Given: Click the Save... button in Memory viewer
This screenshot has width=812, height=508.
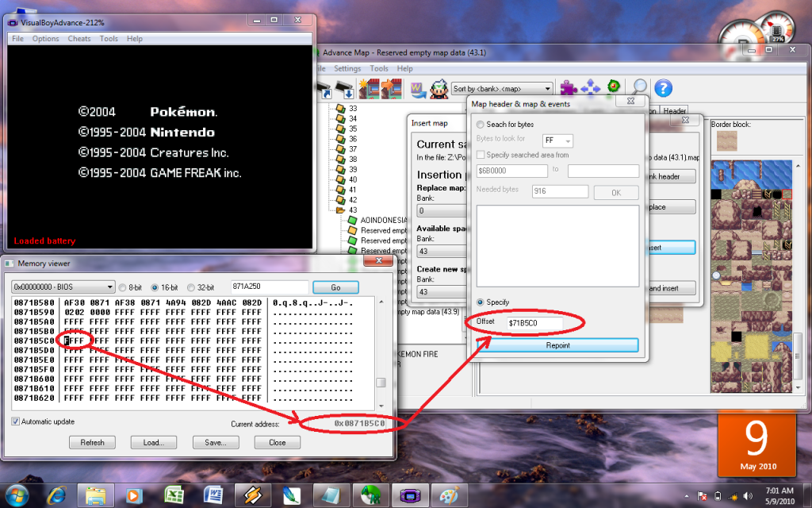Looking at the screenshot, I should pos(216,442).
